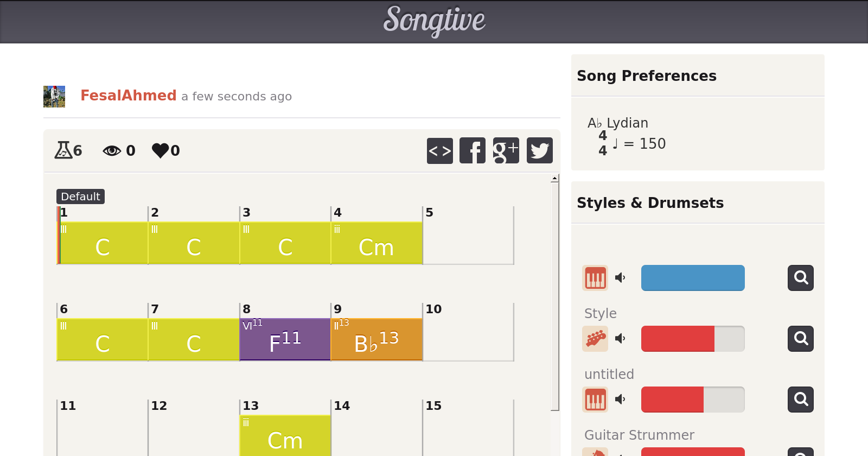
Task: Click the embed code icon
Action: [439, 150]
